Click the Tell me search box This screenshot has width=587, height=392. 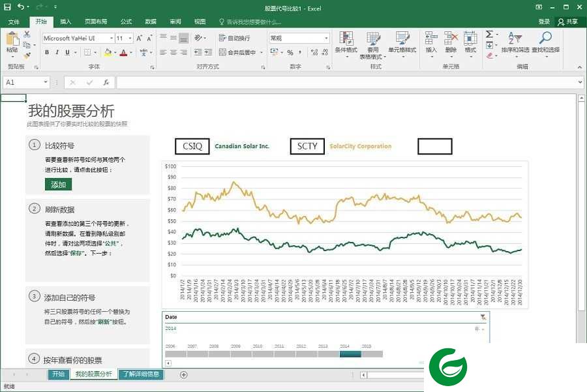(250, 22)
